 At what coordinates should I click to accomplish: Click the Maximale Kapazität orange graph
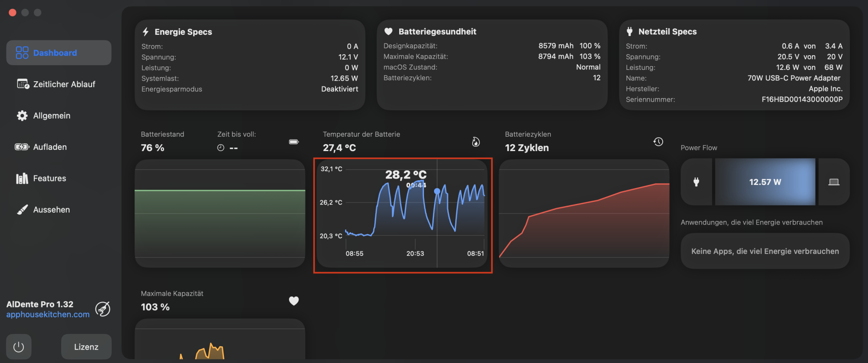point(220,339)
